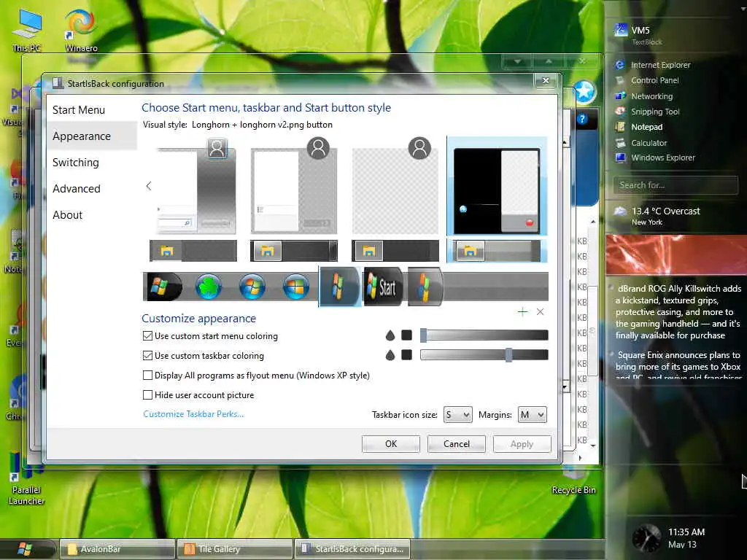Confirm settings with the OK button

point(391,444)
